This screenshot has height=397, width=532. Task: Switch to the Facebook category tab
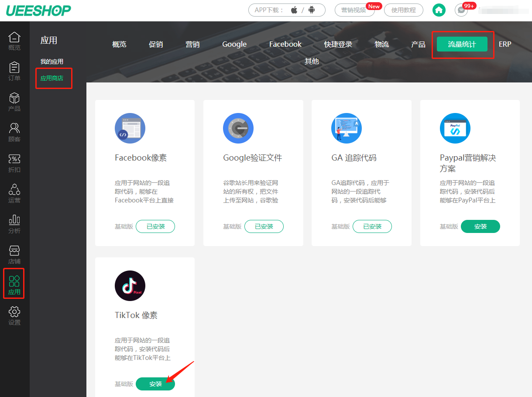pyautogui.click(x=285, y=44)
